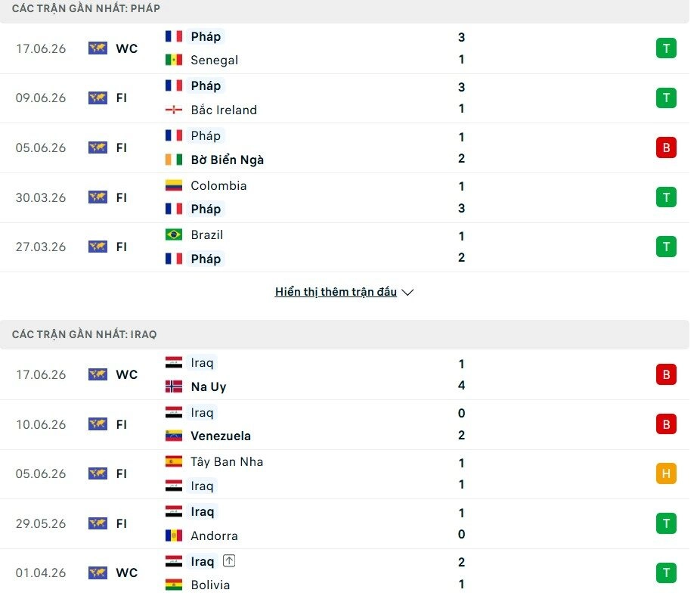Screen dimensions: 700x599
Task: Open the 30.03.26 Colombia vs Pháp match row
Action: pyautogui.click(x=345, y=197)
